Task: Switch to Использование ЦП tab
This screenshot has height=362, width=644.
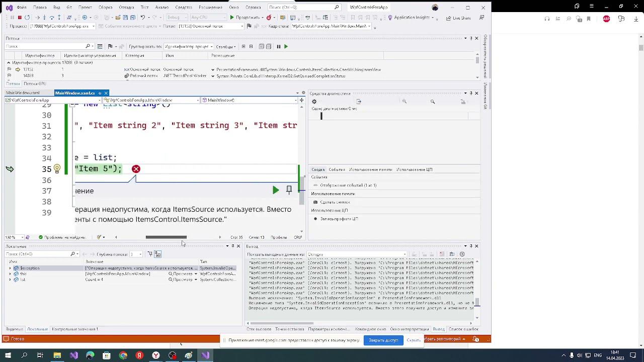Action: point(414,170)
